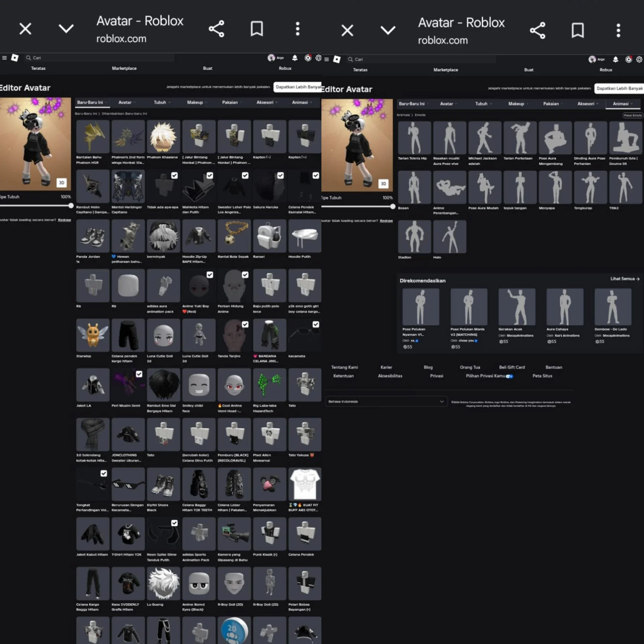Image resolution: width=644 pixels, height=644 pixels.
Task: Open Buat nav item in right window
Action: point(529,70)
